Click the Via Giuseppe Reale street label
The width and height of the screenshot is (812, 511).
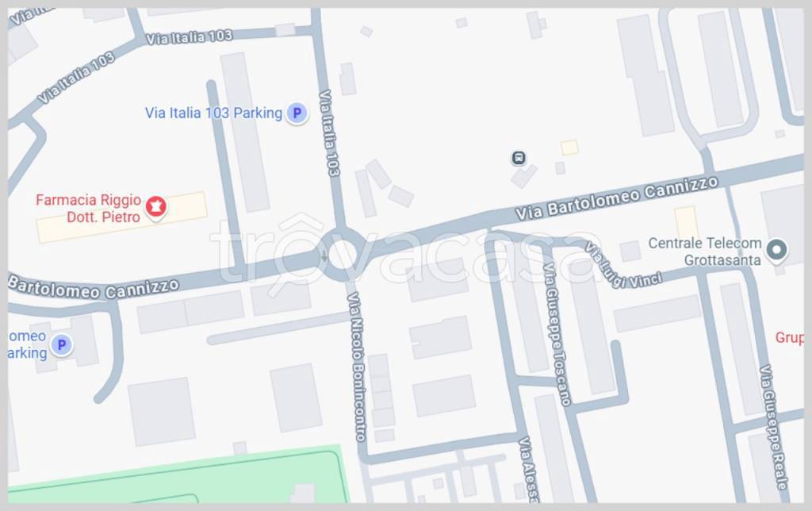773,428
